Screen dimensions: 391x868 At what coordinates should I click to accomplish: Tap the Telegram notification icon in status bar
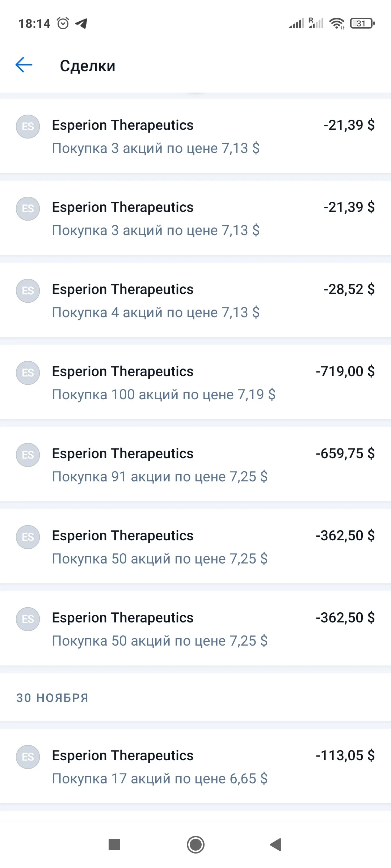pos(81,24)
